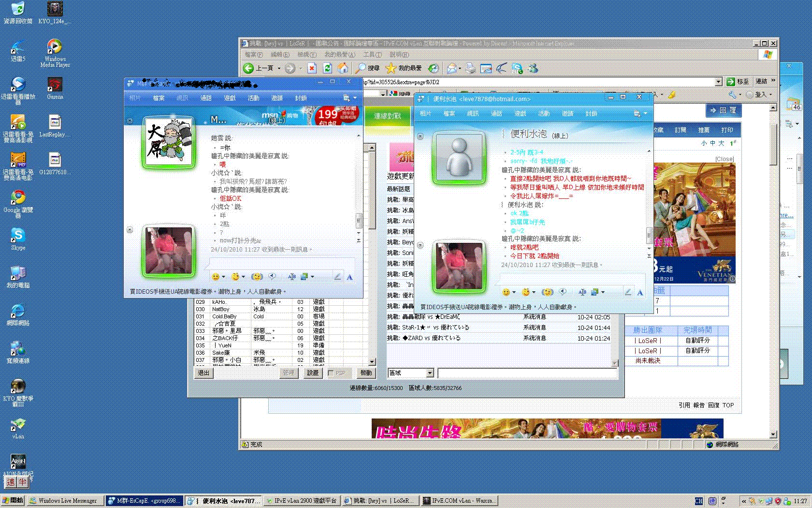Click the Messenger icon in IE toolbar
Screen dimensions: 812x508
(533, 68)
